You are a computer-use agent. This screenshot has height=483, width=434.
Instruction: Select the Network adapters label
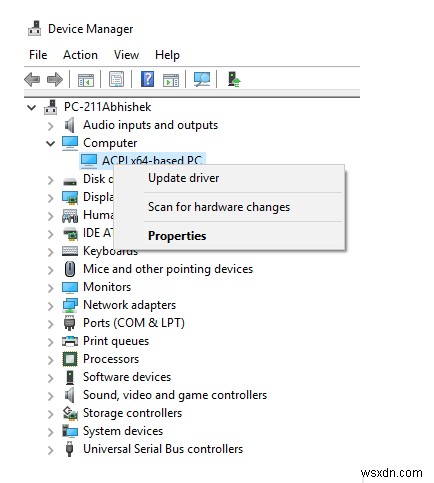(129, 305)
